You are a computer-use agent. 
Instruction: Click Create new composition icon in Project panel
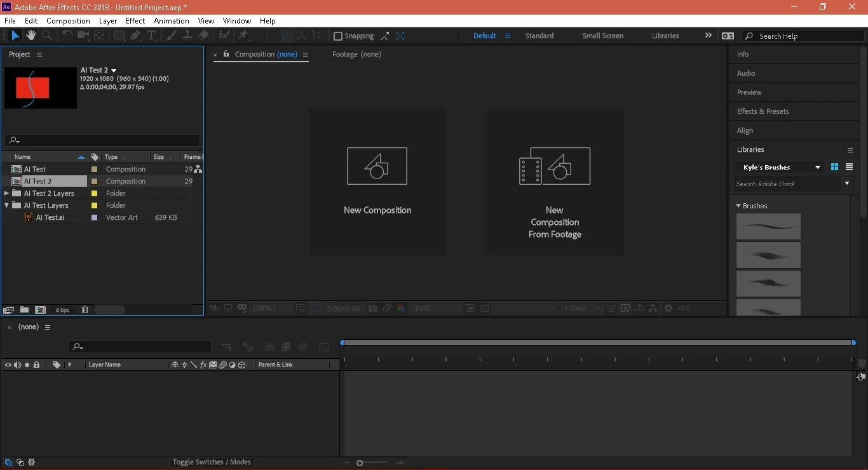tap(40, 310)
